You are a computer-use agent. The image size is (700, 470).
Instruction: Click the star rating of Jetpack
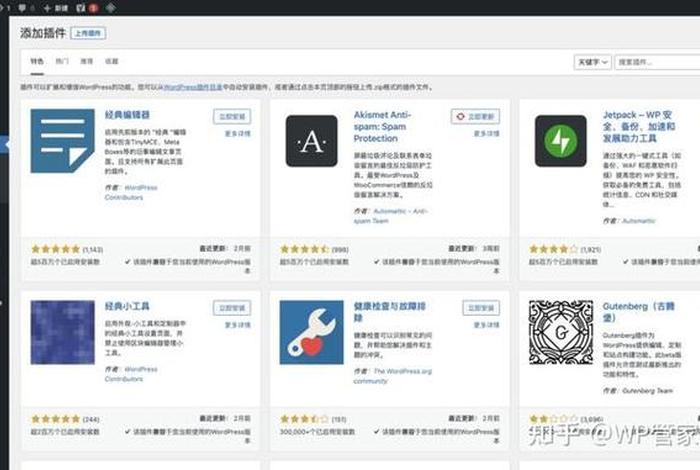pyautogui.click(x=554, y=249)
